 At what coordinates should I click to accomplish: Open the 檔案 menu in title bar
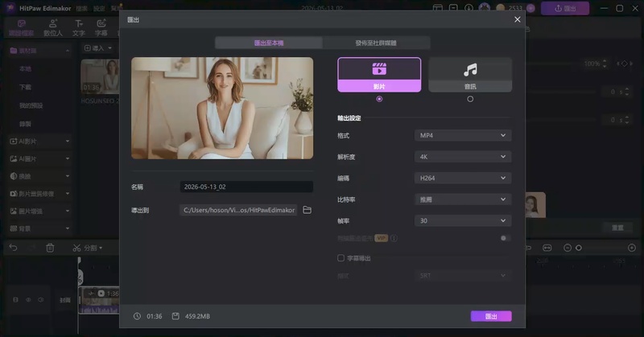coord(82,8)
